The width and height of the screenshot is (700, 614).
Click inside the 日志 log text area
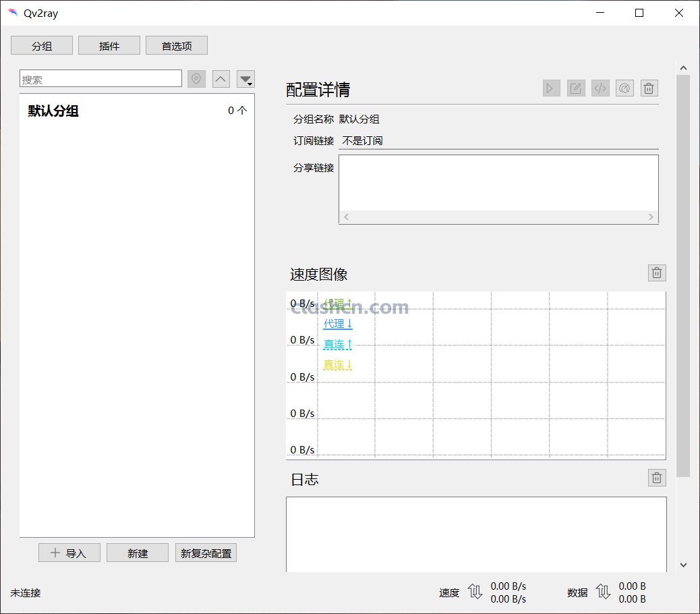(476, 534)
